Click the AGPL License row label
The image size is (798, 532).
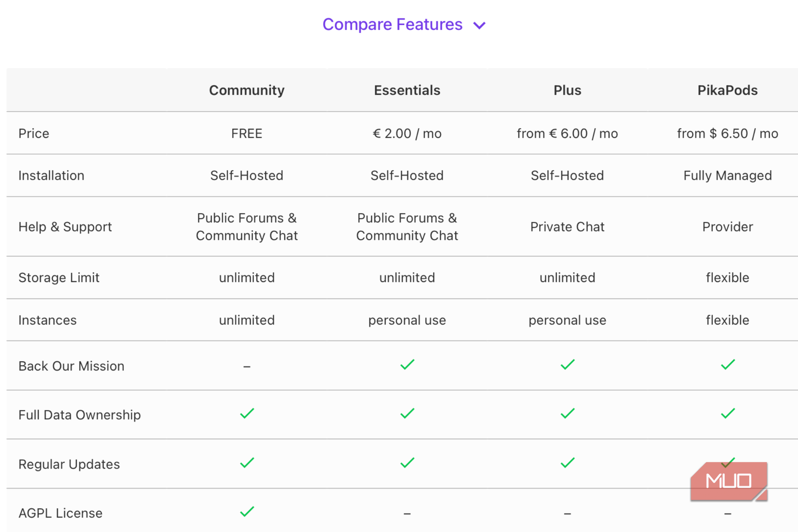60,513
